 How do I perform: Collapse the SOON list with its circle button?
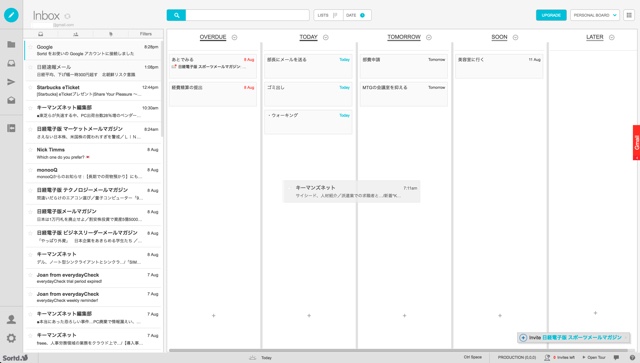pos(516,37)
